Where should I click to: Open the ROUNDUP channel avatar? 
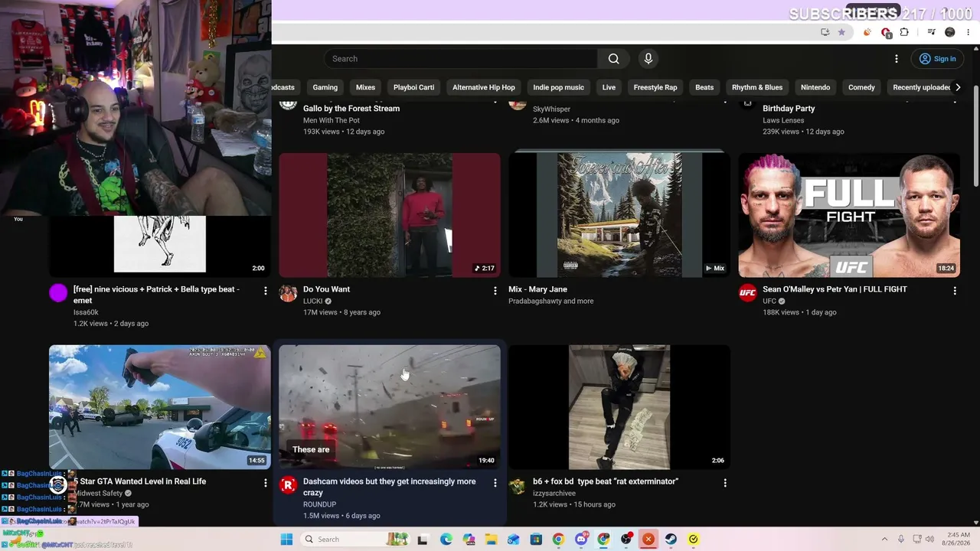coord(288,485)
